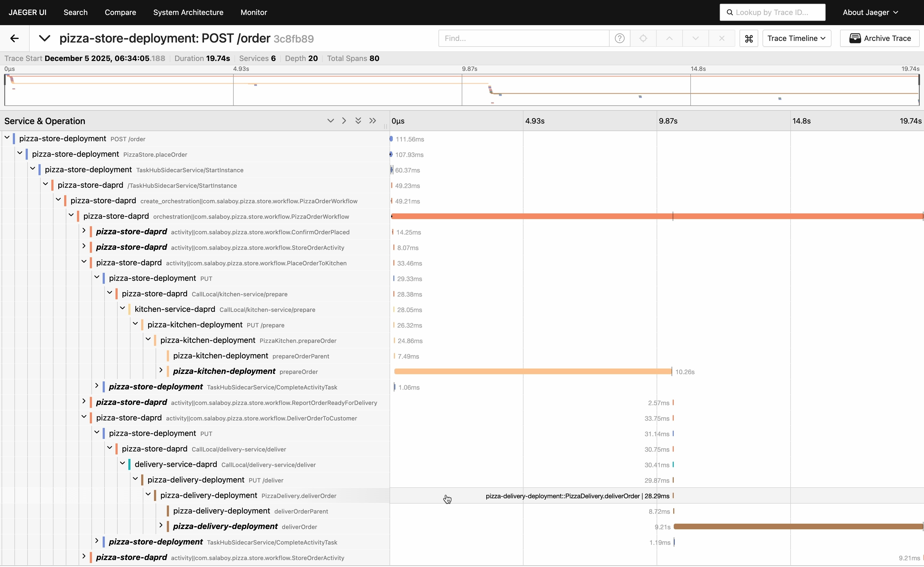Collapse the PizzaStore.placeOrder span row

click(x=20, y=153)
